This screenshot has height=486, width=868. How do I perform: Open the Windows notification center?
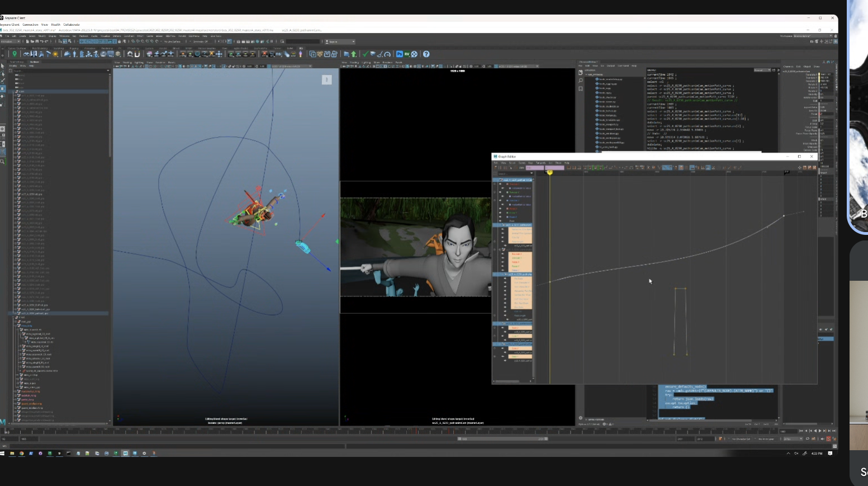[x=831, y=454]
